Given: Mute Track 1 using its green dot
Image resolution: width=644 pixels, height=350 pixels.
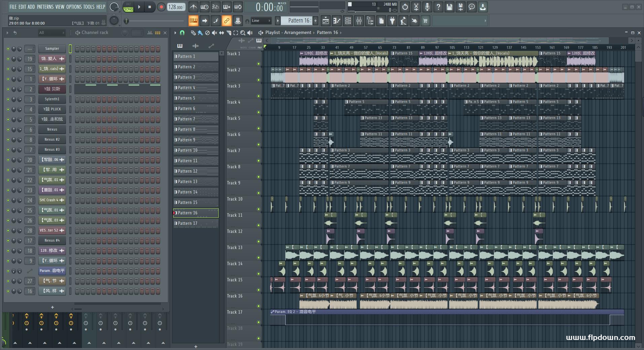Looking at the screenshot, I should [258, 64].
